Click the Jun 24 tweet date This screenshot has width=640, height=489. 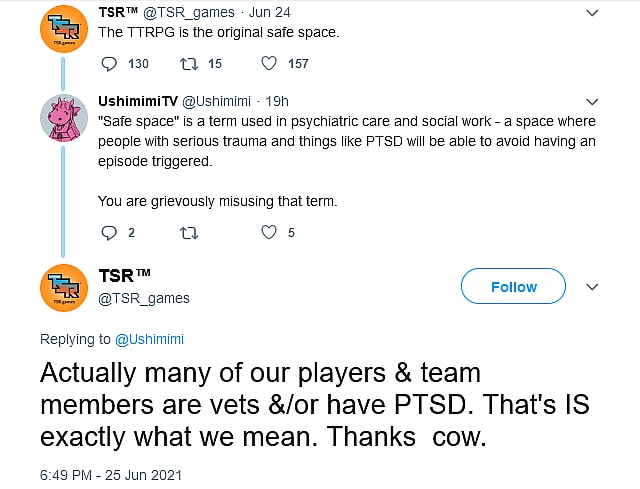[267, 13]
